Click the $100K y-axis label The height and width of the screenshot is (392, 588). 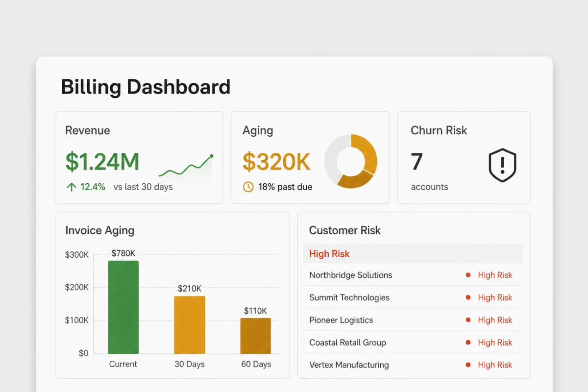pos(77,320)
